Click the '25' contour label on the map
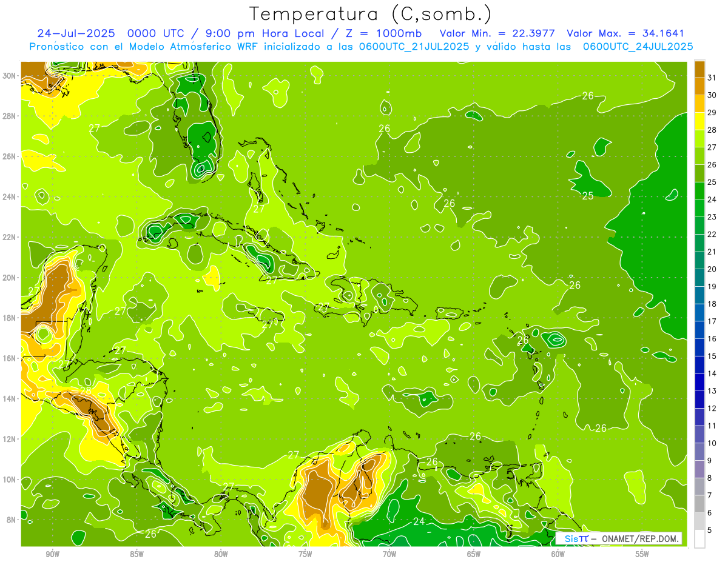This screenshot has width=728, height=562. 588,196
